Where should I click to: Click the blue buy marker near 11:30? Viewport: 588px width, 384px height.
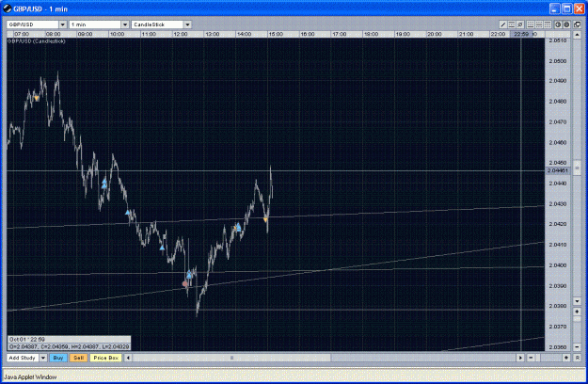coord(162,248)
